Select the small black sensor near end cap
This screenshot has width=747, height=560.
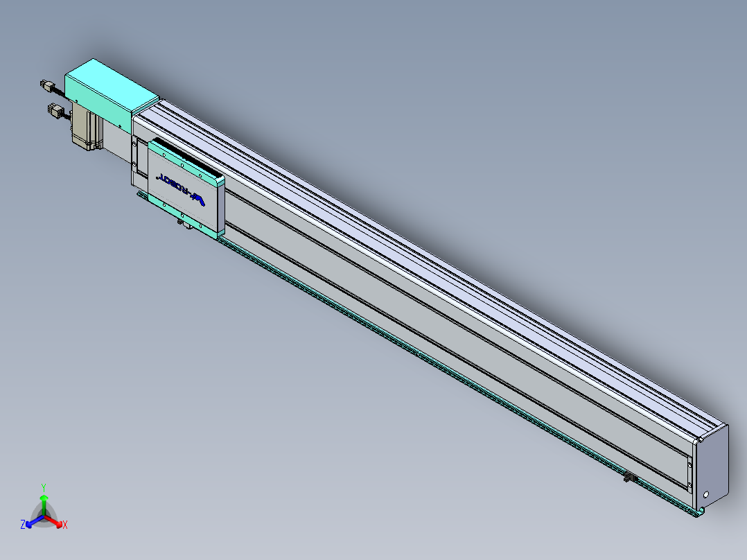pos(631,477)
